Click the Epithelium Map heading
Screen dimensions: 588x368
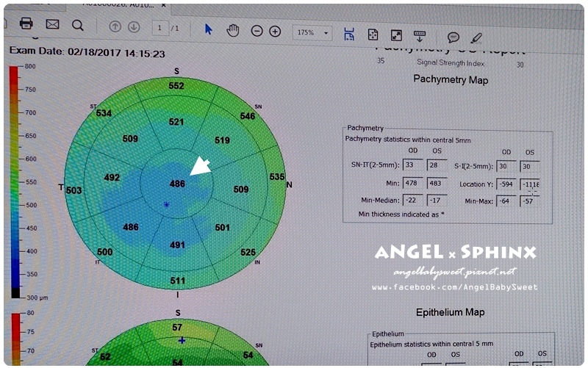pos(450,312)
